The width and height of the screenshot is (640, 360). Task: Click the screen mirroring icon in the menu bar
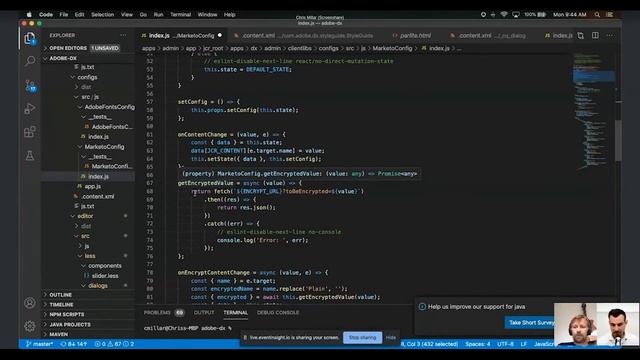pyautogui.click(x=516, y=14)
